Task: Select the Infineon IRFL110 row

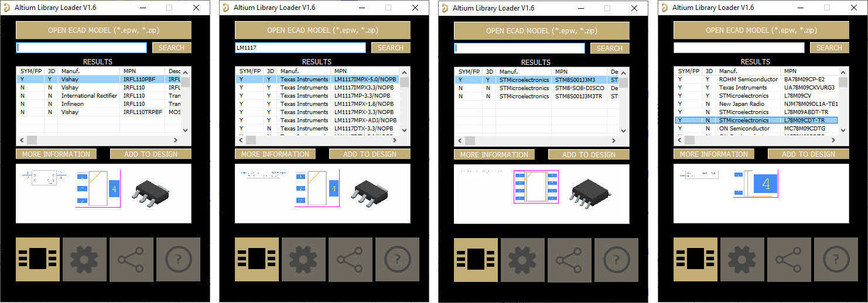Action: 99,104
